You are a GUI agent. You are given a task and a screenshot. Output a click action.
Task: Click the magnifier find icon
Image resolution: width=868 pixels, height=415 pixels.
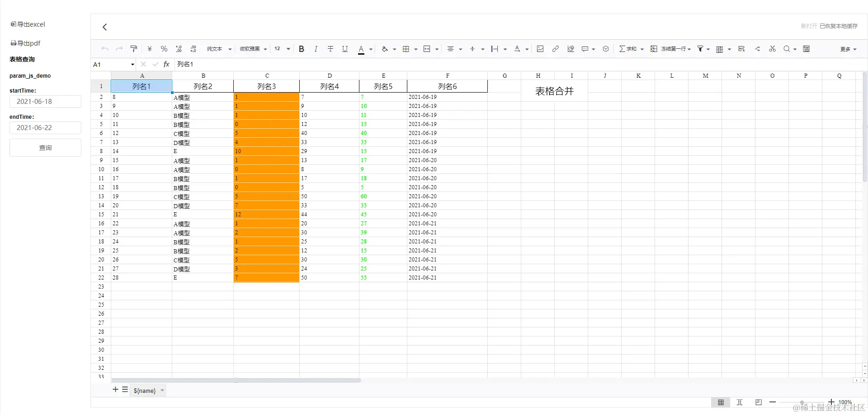click(787, 49)
